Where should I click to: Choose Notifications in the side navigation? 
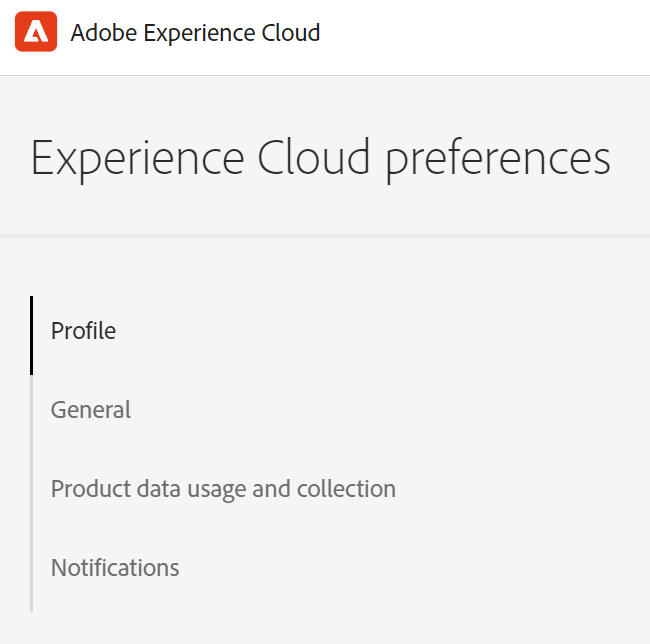[115, 568]
